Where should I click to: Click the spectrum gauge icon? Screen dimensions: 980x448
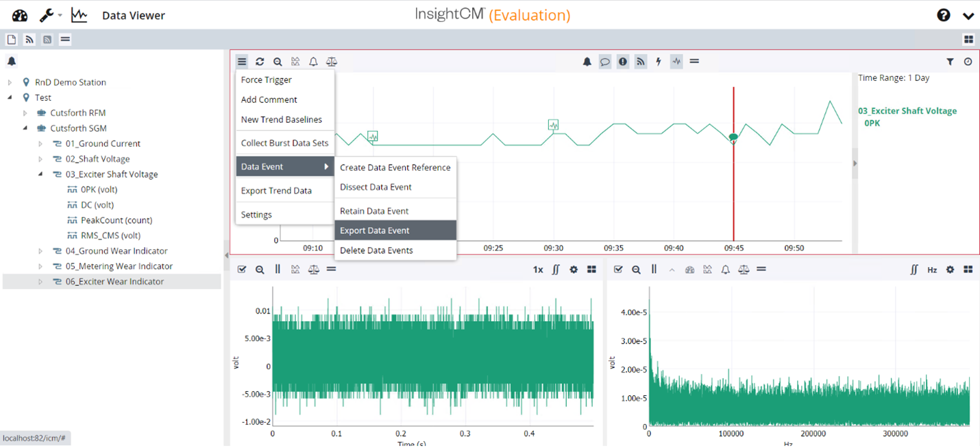690,270
